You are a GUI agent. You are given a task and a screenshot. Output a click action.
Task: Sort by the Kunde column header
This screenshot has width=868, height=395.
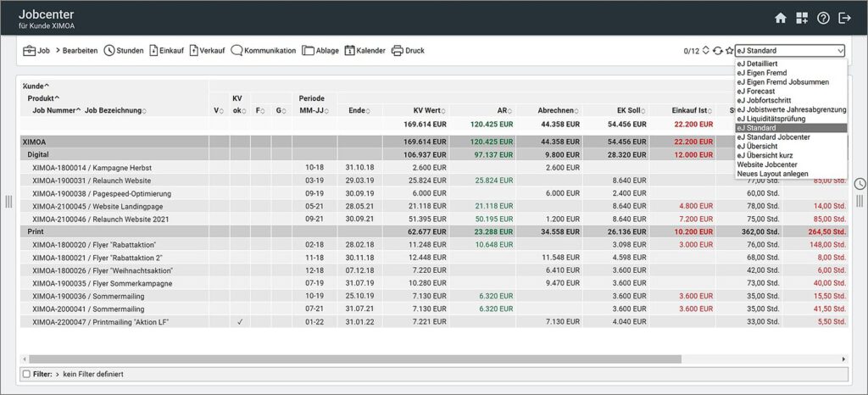click(x=36, y=86)
